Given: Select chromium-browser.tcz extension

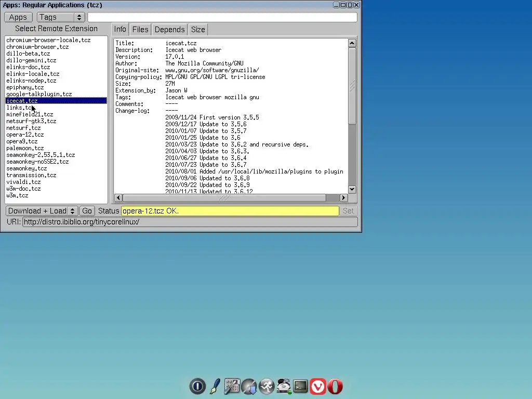Looking at the screenshot, I should (x=56, y=47).
